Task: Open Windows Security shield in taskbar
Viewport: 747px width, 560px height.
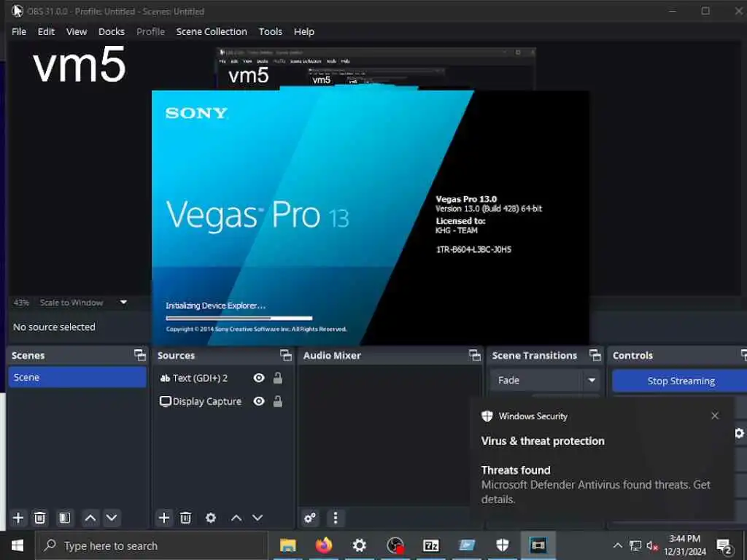Action: [502, 545]
